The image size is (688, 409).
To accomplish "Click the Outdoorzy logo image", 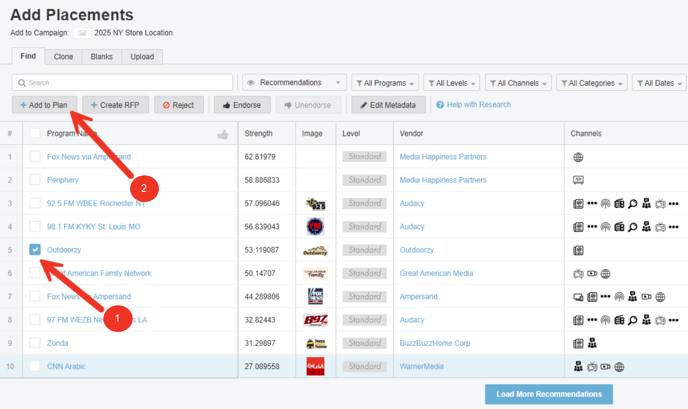I will [x=315, y=251].
